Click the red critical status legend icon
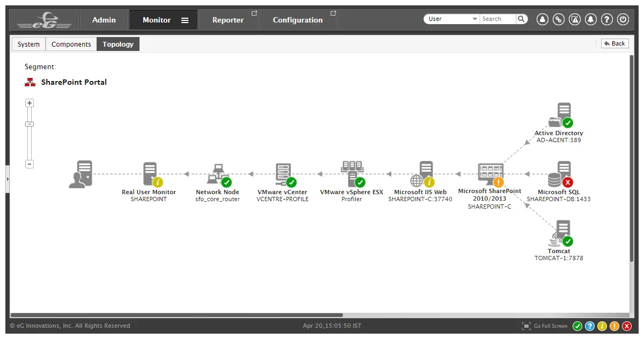 coord(626,326)
